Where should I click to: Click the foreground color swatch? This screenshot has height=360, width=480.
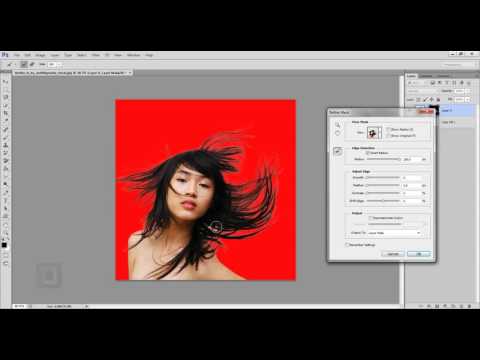click(4, 245)
